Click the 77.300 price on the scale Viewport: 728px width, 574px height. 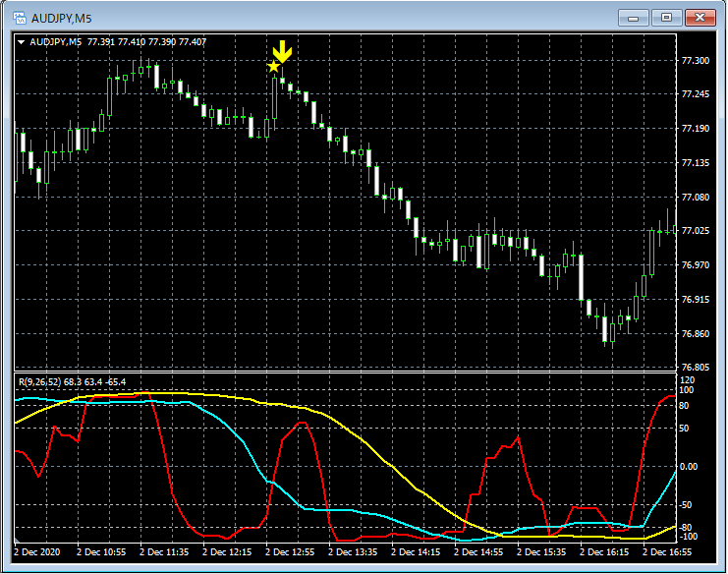tap(695, 61)
